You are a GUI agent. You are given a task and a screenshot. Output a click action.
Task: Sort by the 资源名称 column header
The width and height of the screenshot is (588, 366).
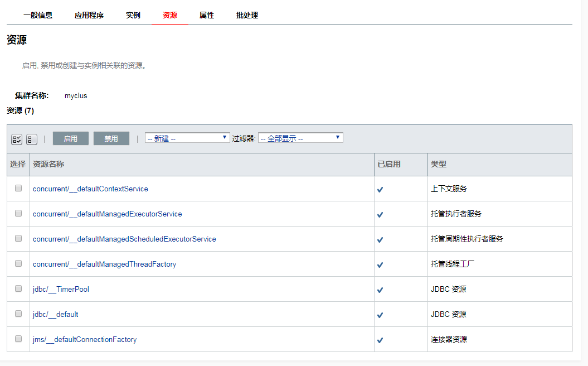48,165
